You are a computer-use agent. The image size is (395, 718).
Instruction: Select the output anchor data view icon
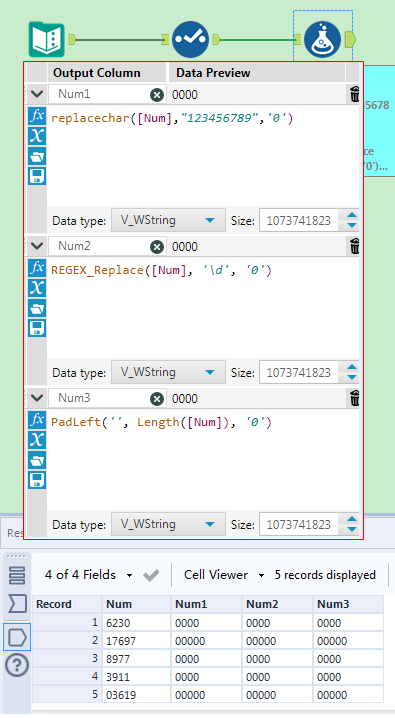pos(17,637)
